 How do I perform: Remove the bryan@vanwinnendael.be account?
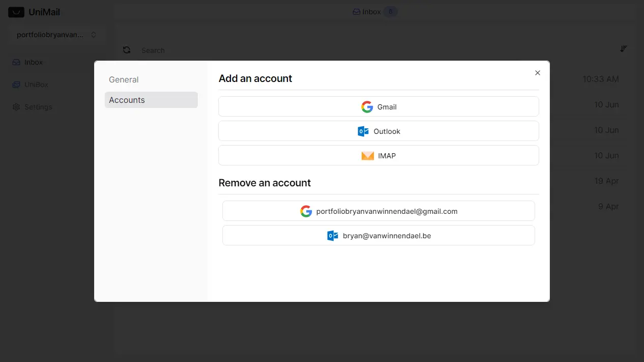coord(378,235)
